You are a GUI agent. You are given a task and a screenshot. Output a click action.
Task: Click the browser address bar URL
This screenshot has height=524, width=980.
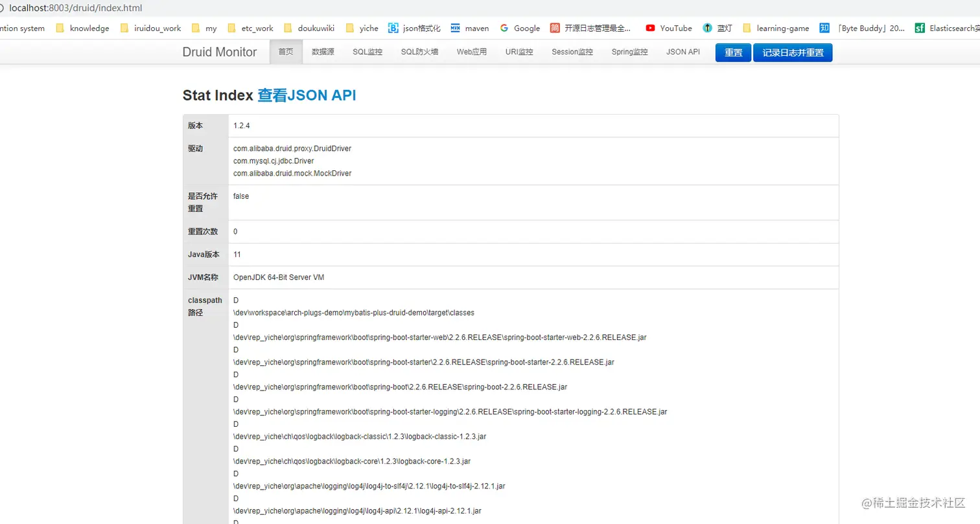[x=75, y=8]
